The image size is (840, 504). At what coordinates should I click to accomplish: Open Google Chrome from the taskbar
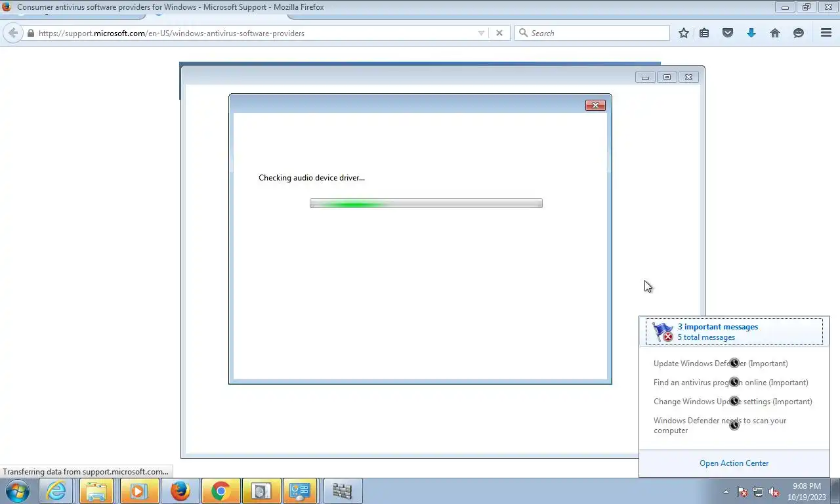point(220,491)
